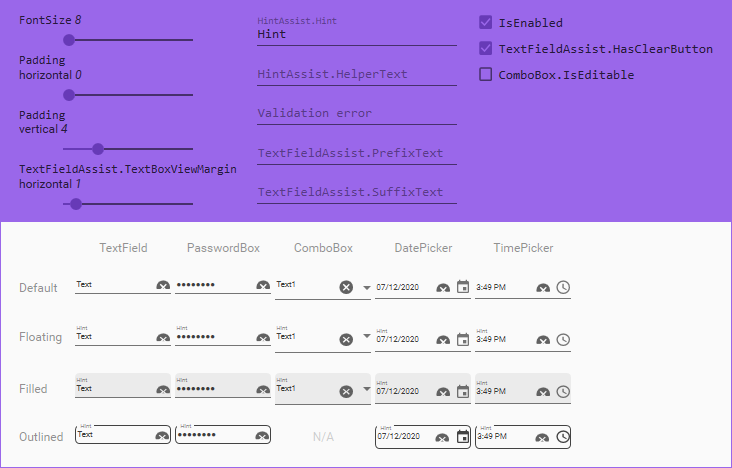This screenshot has height=468, width=732.
Task: Click the FontSize slider thumb
Action: [x=69, y=40]
